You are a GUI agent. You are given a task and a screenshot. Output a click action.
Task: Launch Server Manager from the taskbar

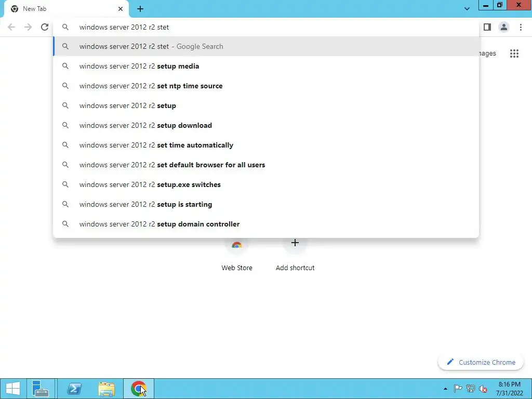[41, 389]
